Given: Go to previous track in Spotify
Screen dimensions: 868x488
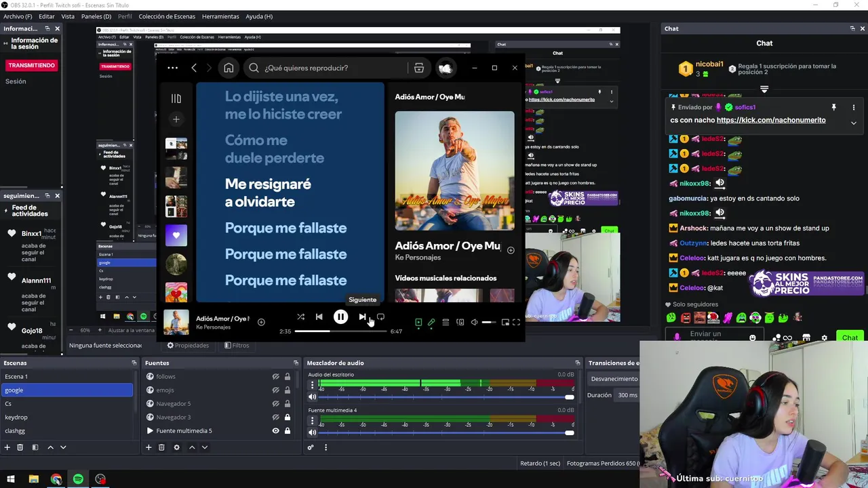Looking at the screenshot, I should (319, 317).
